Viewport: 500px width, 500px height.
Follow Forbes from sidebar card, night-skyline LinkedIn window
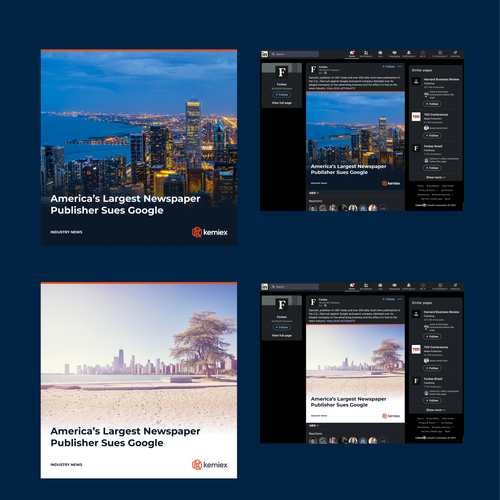coord(282,95)
